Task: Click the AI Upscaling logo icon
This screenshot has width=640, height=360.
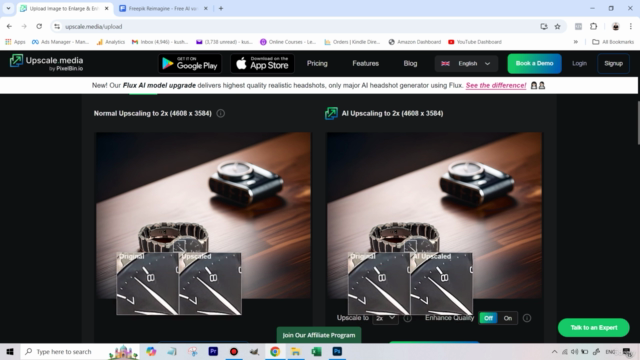Action: [x=331, y=113]
